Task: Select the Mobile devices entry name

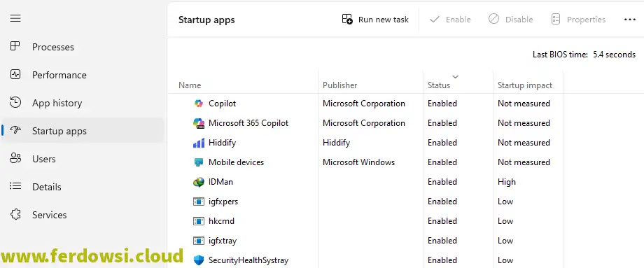Action: coord(236,162)
